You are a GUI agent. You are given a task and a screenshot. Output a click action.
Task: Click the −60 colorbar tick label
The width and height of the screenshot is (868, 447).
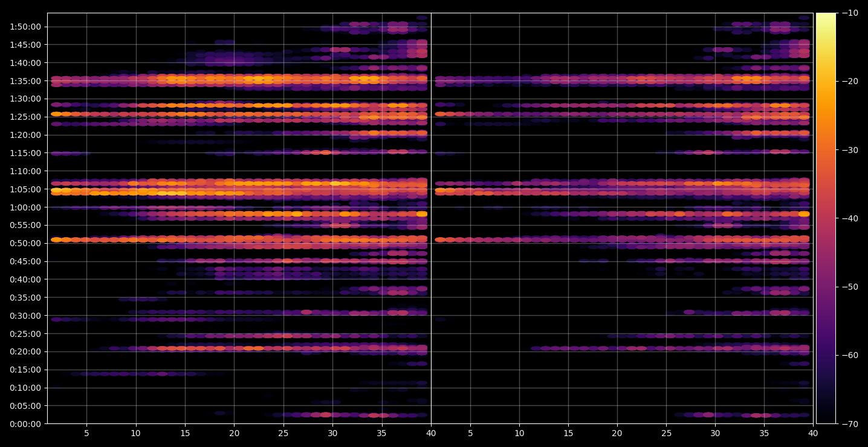tap(850, 355)
